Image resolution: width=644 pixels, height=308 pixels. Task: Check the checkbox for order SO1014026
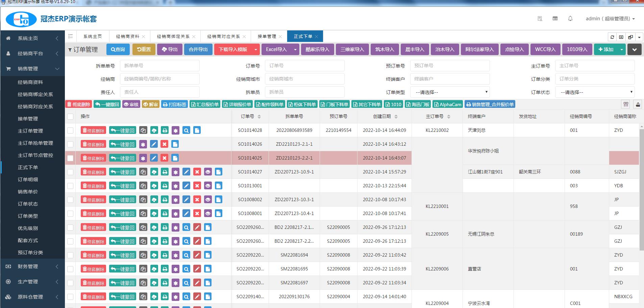(70, 144)
